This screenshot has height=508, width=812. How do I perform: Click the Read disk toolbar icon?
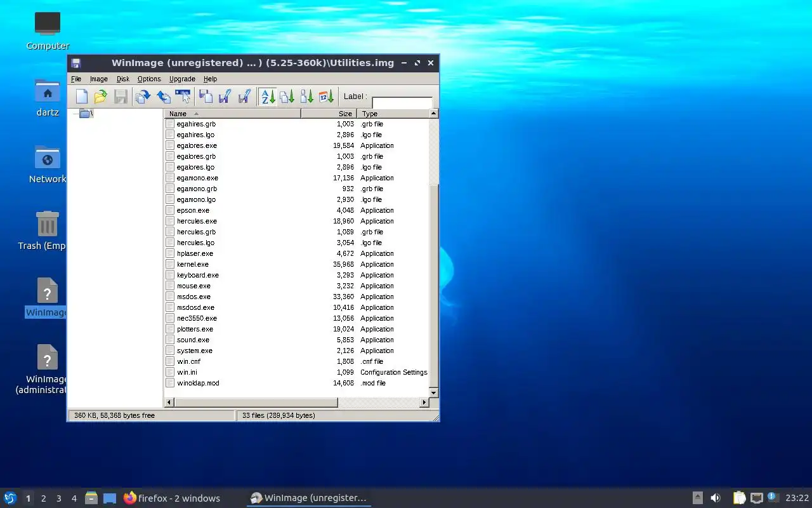143,97
